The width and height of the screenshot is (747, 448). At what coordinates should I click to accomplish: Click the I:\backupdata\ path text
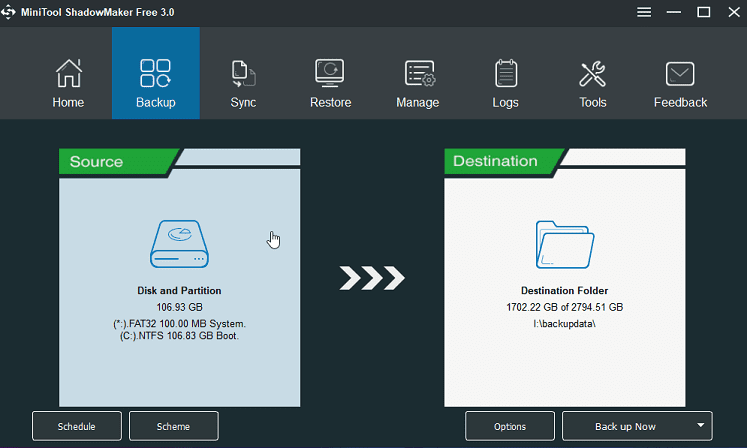(x=565, y=324)
